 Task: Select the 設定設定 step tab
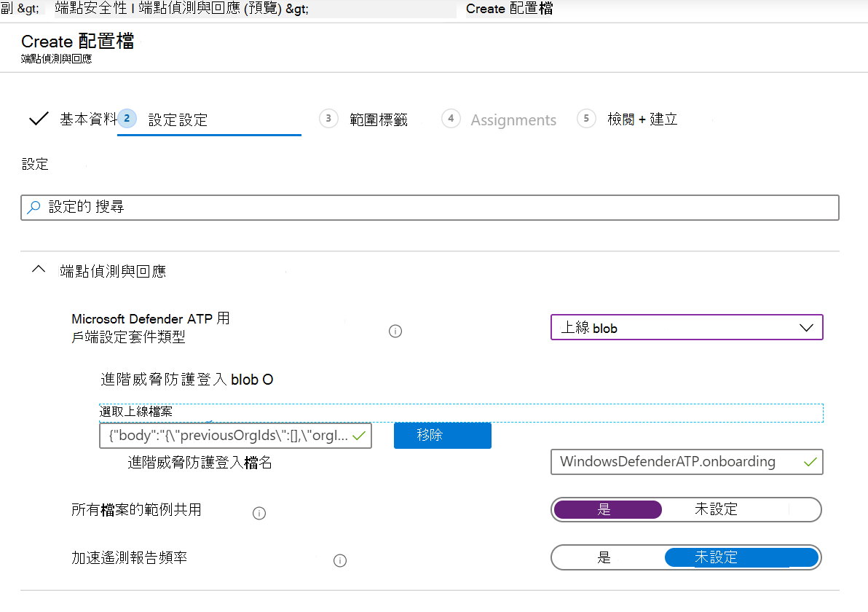(178, 119)
